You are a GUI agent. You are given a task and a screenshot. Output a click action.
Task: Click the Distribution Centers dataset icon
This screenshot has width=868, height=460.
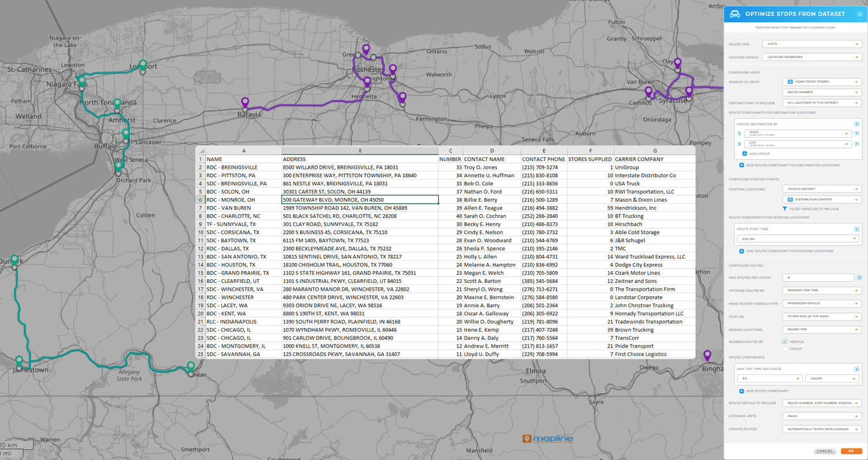pos(790,199)
